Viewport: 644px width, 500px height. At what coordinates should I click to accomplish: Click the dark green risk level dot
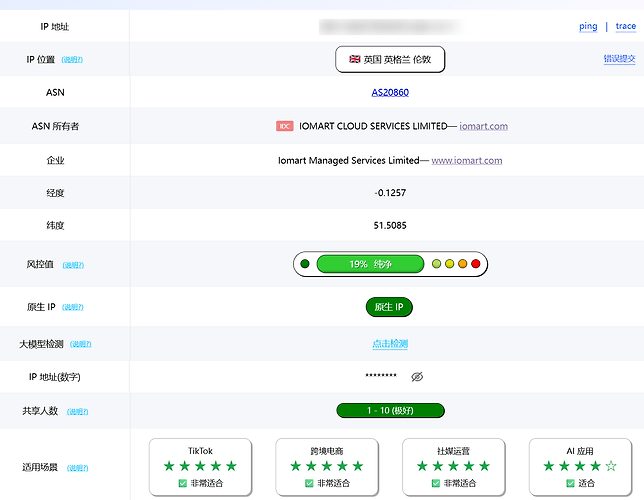tap(305, 264)
